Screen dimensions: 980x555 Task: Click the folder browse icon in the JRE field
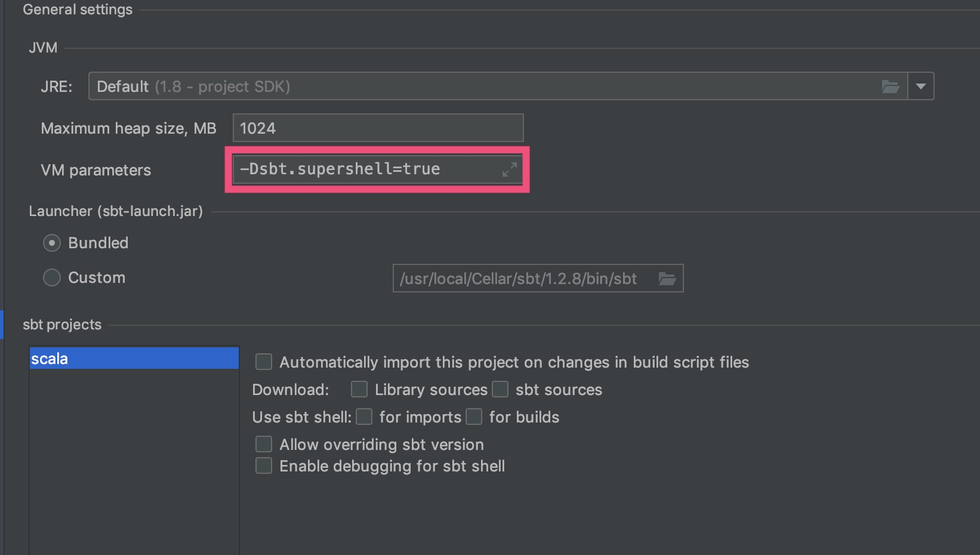[x=890, y=86]
